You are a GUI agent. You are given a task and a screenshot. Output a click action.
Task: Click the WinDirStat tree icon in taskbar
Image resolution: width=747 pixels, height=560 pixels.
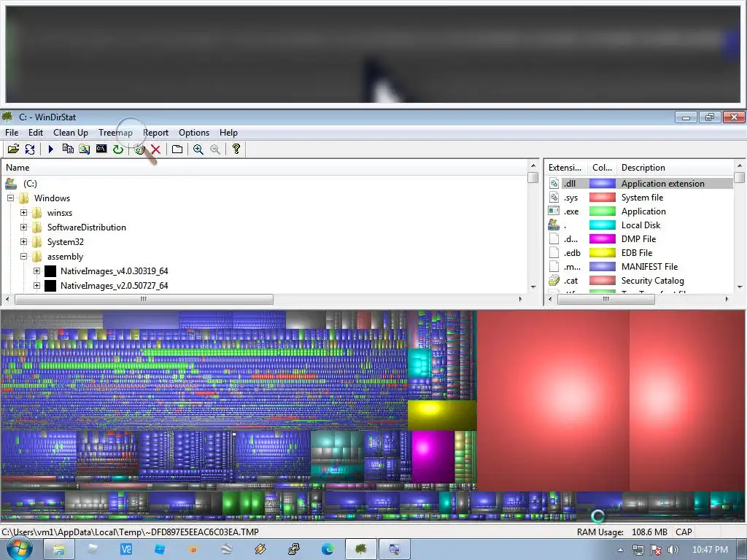coord(360,550)
